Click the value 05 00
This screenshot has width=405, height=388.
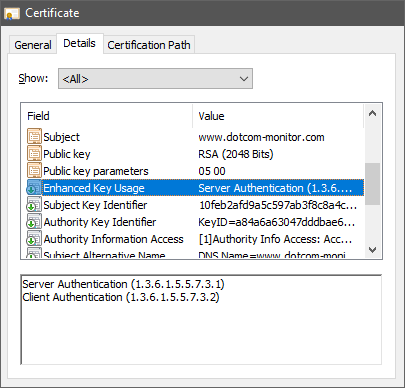[x=212, y=171]
